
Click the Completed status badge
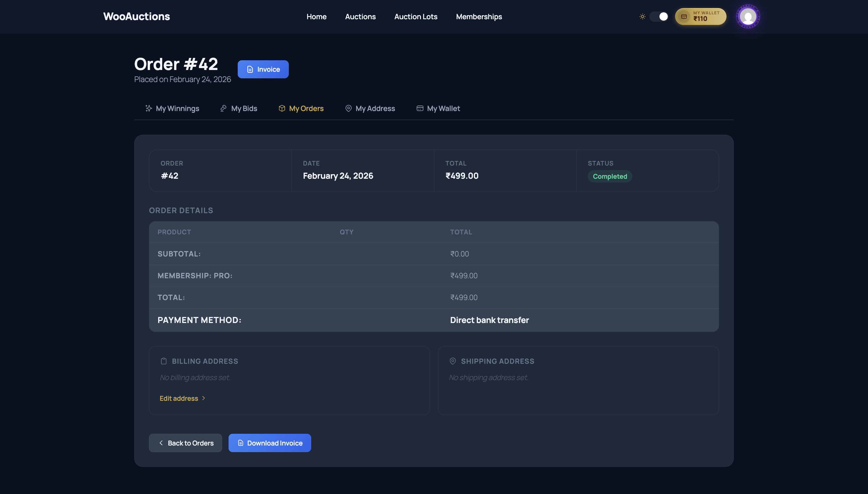(609, 176)
